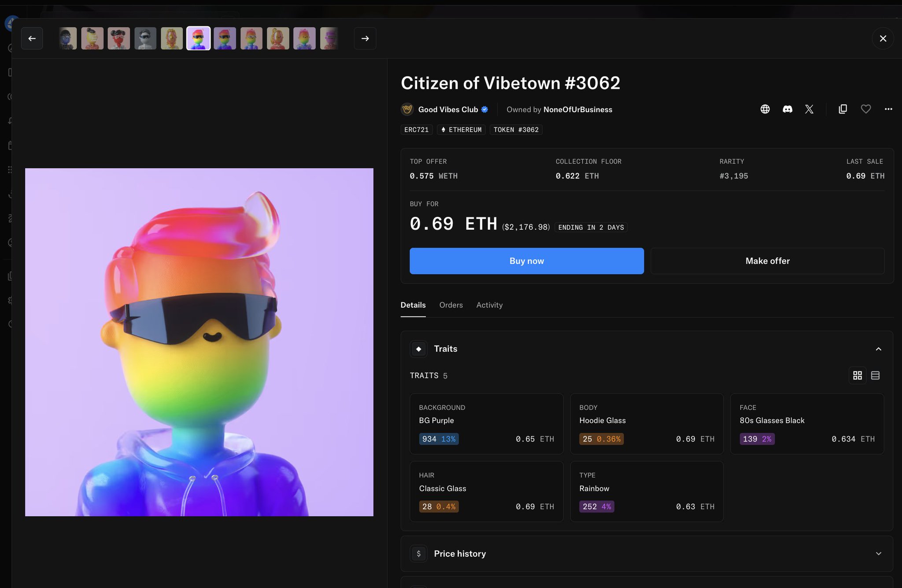Open the Discord link icon
Screen dimensions: 902x588
787,109
